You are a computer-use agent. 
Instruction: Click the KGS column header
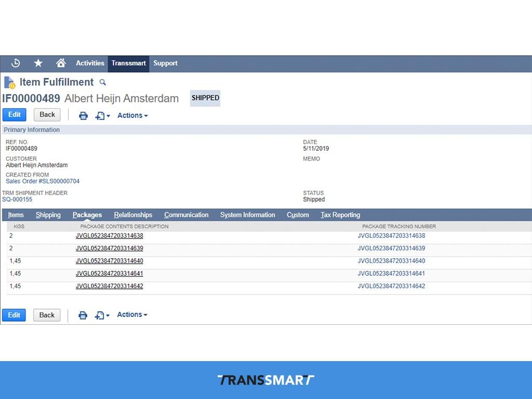[x=19, y=227]
